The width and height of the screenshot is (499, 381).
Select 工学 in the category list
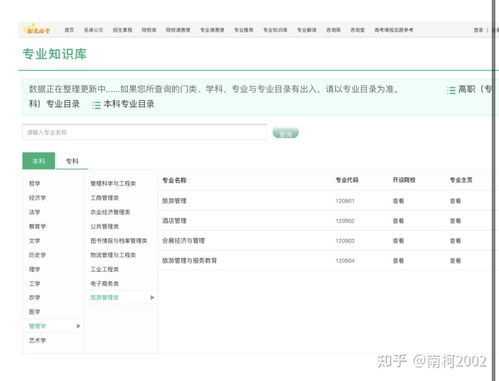34,284
